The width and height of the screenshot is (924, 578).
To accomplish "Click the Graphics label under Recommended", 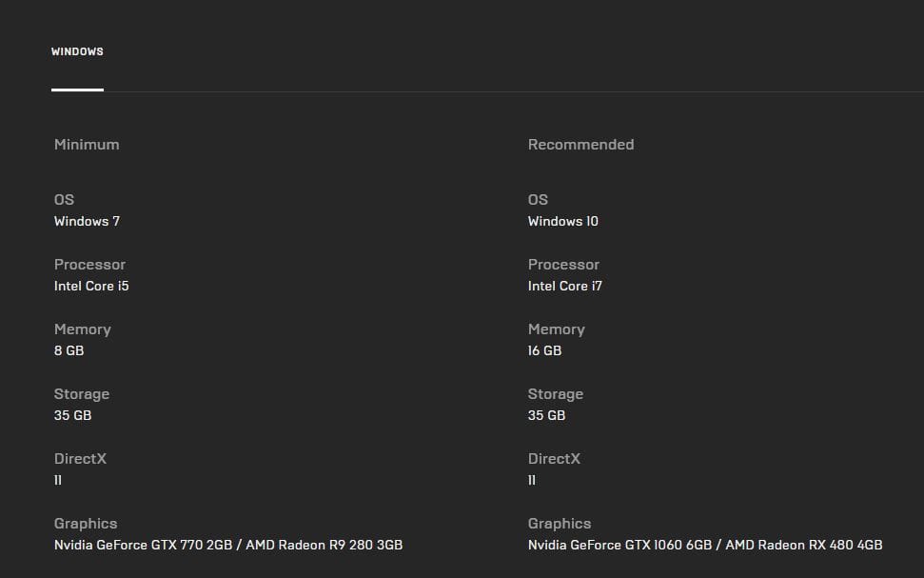I will pyautogui.click(x=560, y=524).
